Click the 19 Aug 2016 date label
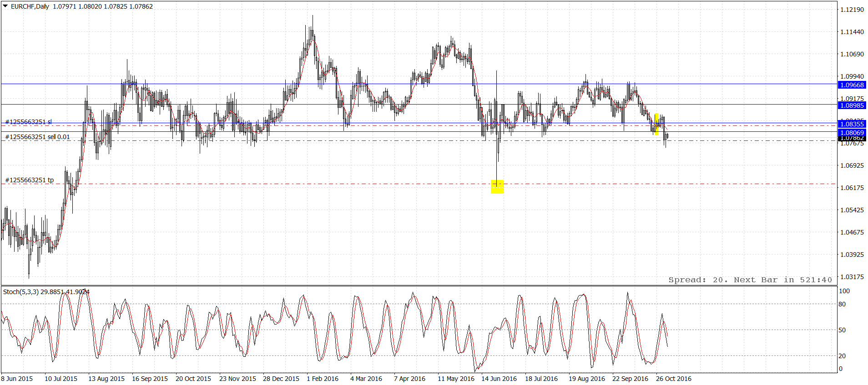This screenshot has height=385, width=868. coord(587,379)
